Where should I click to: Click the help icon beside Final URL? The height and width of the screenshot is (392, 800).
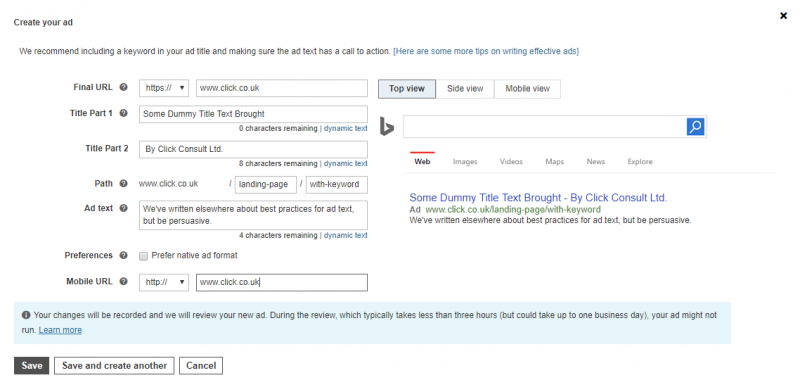123,87
